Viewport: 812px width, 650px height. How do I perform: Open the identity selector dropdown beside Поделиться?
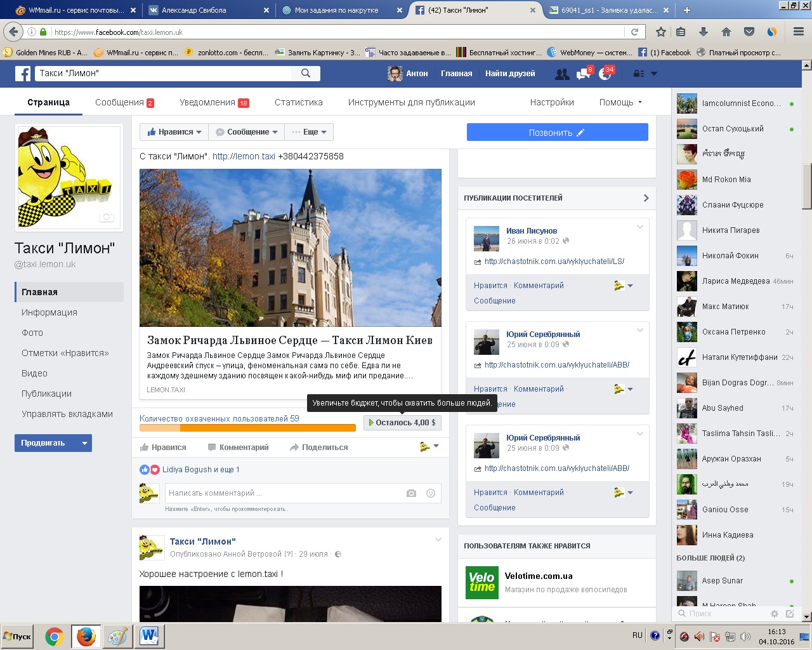(429, 447)
